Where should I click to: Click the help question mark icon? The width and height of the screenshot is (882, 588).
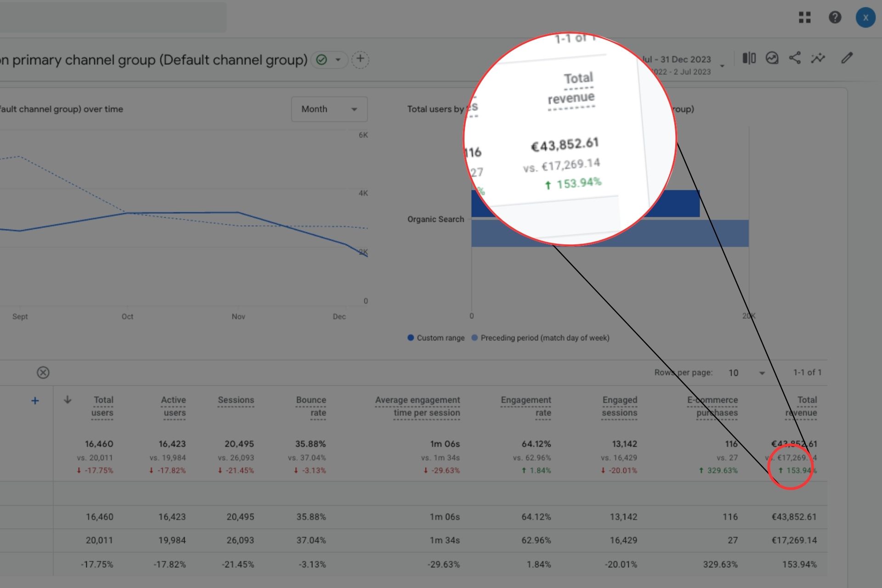click(x=835, y=17)
